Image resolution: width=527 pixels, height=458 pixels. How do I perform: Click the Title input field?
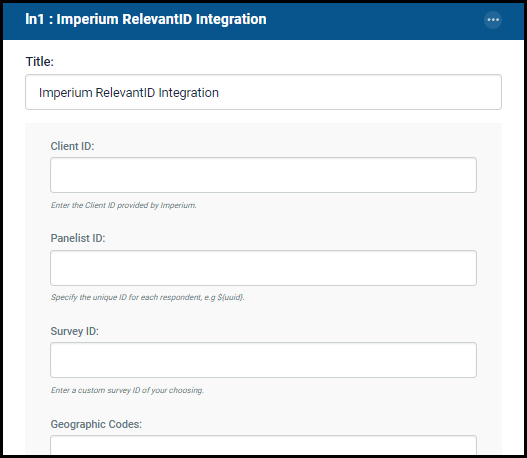[x=263, y=92]
